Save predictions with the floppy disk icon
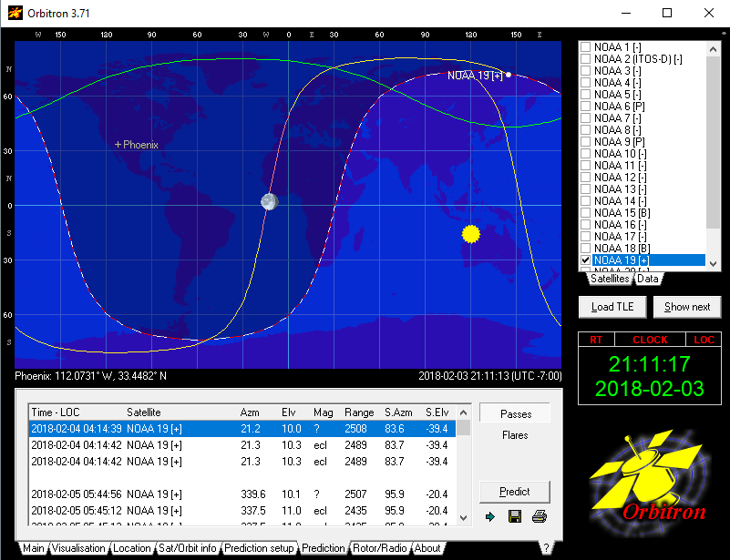The height and width of the screenshot is (560, 730). [x=514, y=516]
